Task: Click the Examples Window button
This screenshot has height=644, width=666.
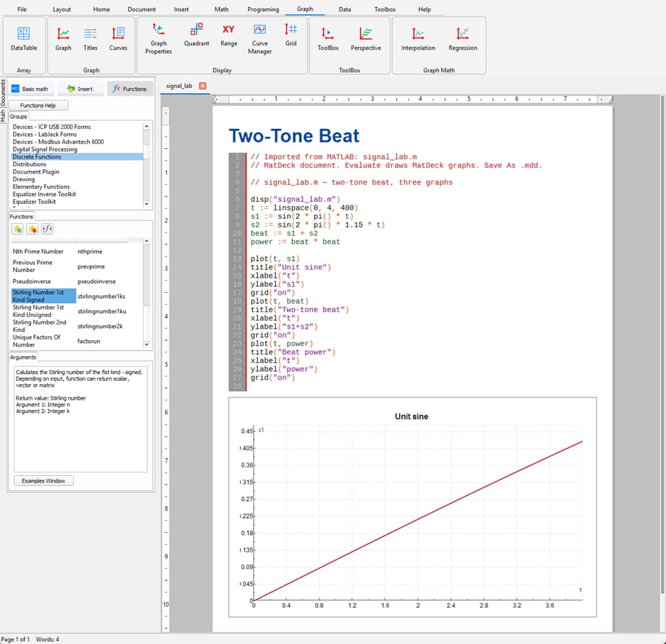Action: (x=43, y=480)
